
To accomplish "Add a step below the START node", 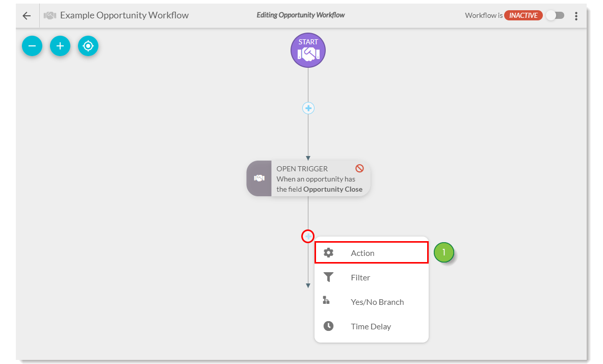I will [308, 108].
